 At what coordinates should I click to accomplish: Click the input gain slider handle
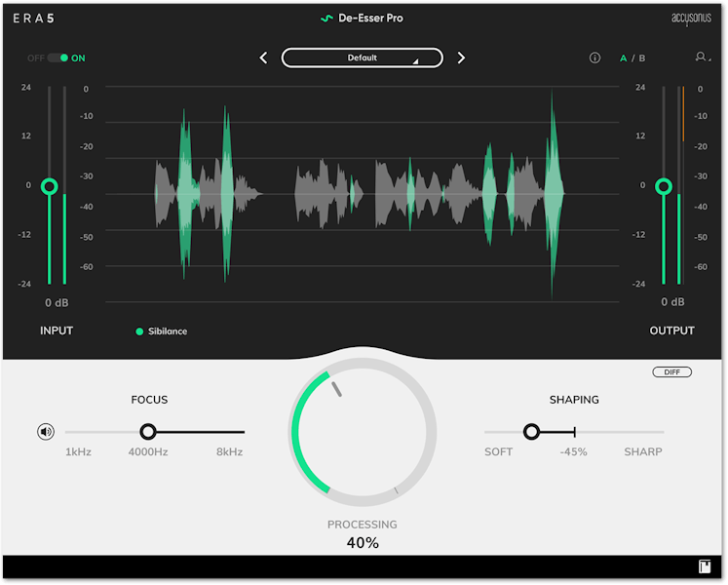point(49,187)
